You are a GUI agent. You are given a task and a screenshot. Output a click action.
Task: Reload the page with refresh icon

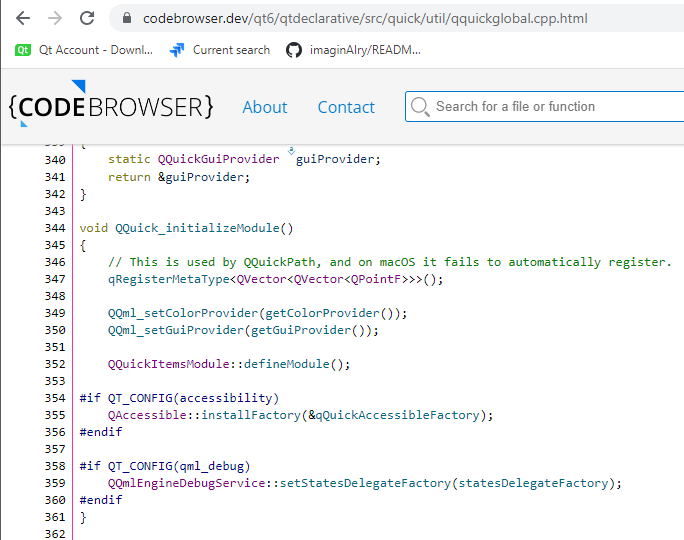pos(87,18)
